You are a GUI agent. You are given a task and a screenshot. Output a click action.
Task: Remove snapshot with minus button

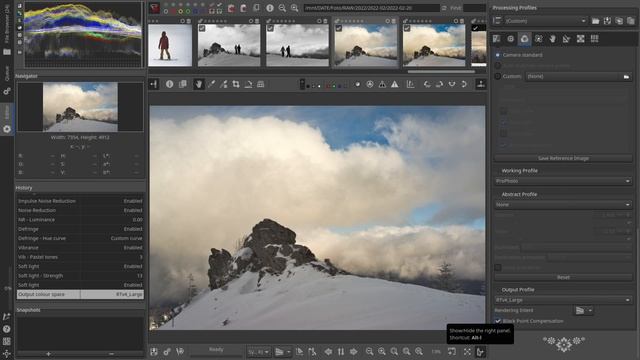tap(111, 354)
